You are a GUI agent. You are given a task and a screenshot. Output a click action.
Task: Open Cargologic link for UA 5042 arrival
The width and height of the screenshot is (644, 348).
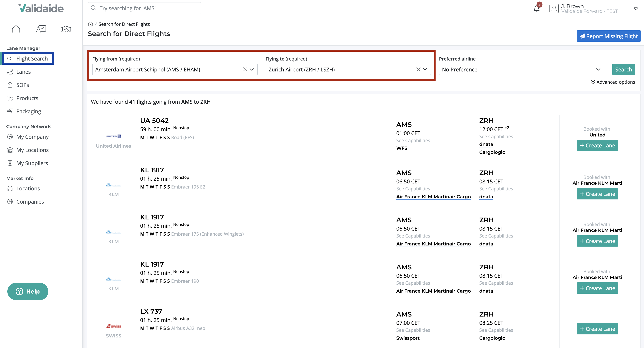pyautogui.click(x=492, y=152)
